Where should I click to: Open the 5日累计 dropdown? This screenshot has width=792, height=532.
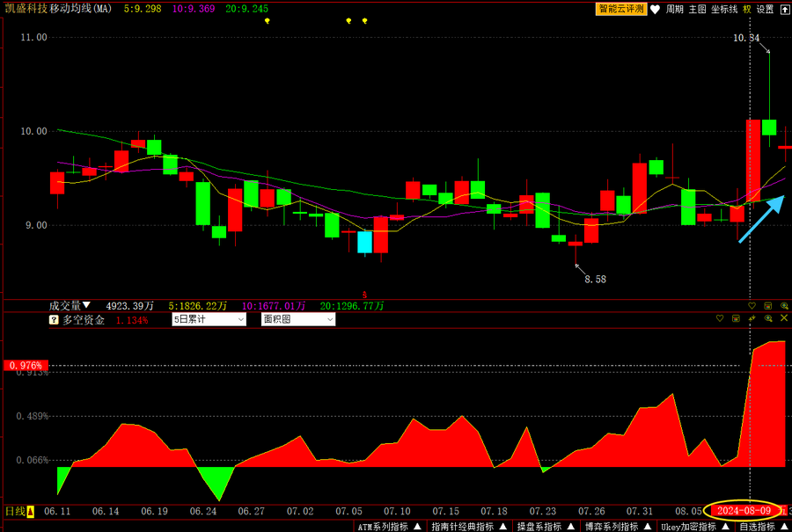coord(209,320)
